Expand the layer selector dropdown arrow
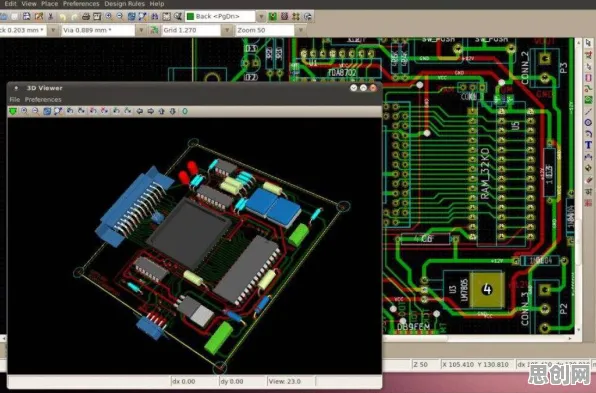Viewport: 596px width, 393px height. 261,16
